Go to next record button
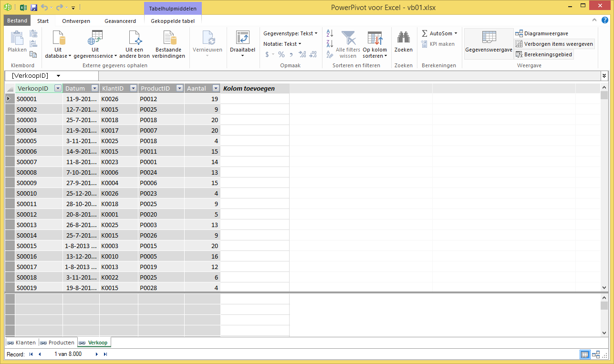614x364 pixels. [x=97, y=354]
